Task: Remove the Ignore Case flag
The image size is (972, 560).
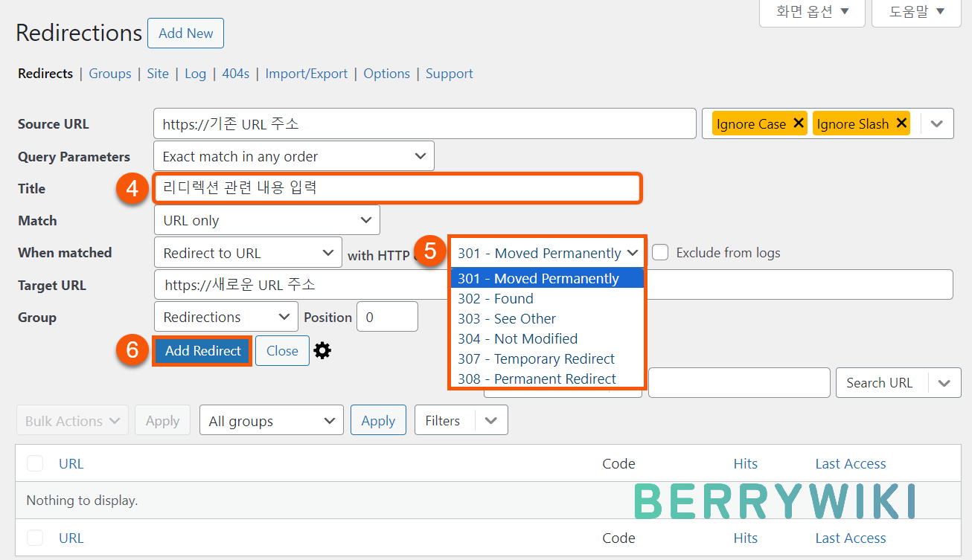Action: 799,123
